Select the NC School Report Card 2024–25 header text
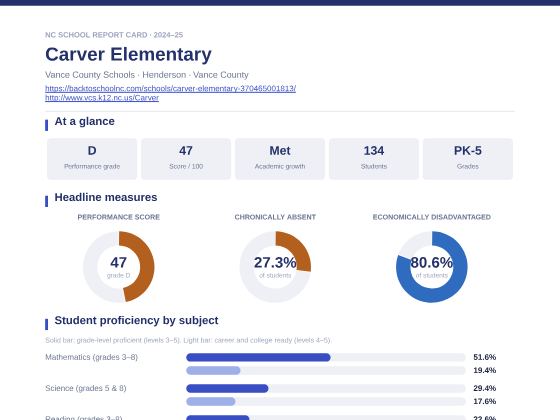The height and width of the screenshot is (420, 560). [x=114, y=35]
